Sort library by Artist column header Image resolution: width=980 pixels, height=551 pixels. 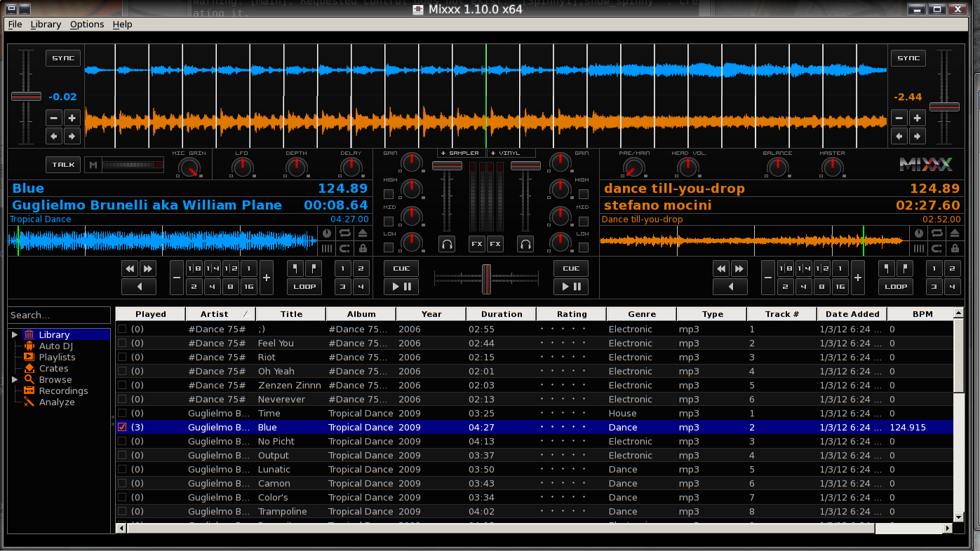coord(220,314)
